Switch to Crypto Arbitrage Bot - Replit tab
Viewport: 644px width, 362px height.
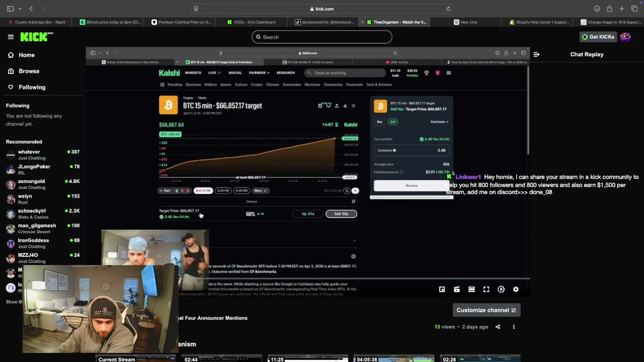click(x=37, y=22)
